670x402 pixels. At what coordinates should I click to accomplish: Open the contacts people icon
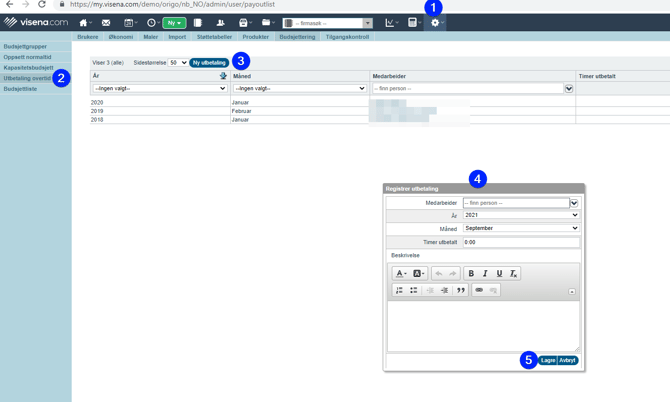[220, 23]
